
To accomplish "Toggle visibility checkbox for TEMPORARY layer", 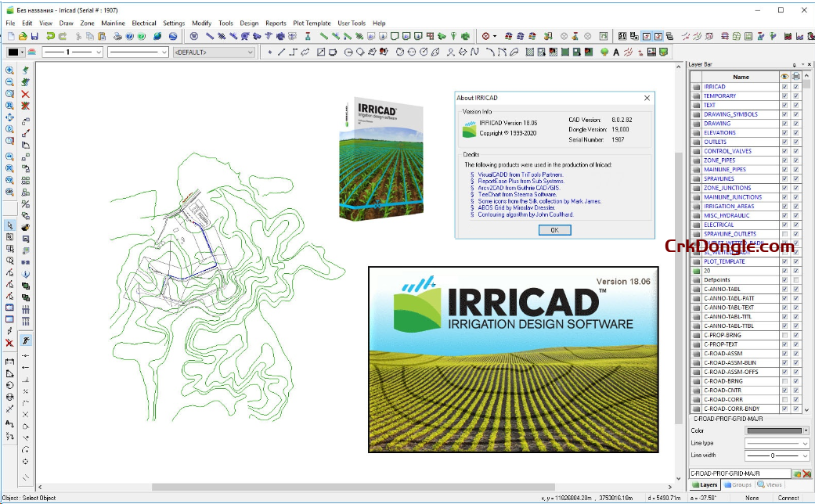I will click(x=784, y=95).
